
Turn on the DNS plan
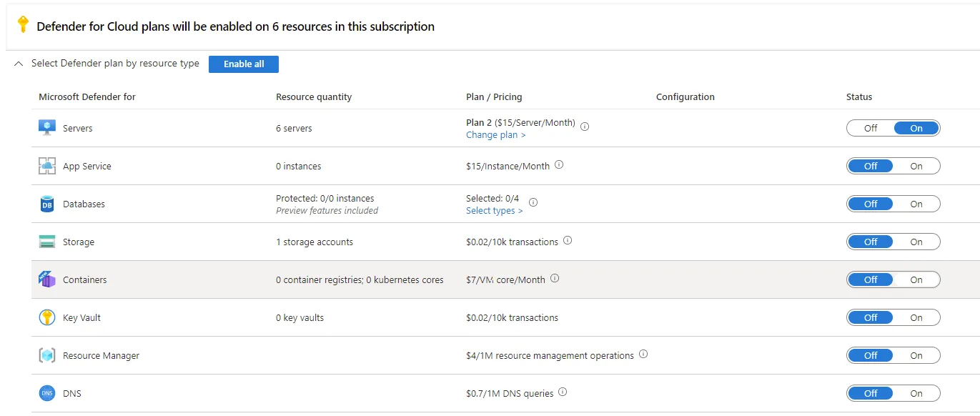[x=916, y=393]
